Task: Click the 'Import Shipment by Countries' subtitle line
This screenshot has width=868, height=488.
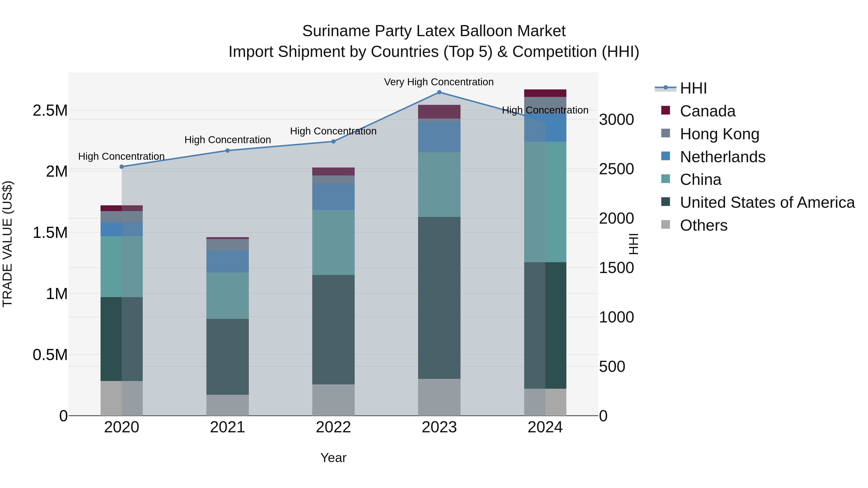Action: pyautogui.click(x=434, y=52)
